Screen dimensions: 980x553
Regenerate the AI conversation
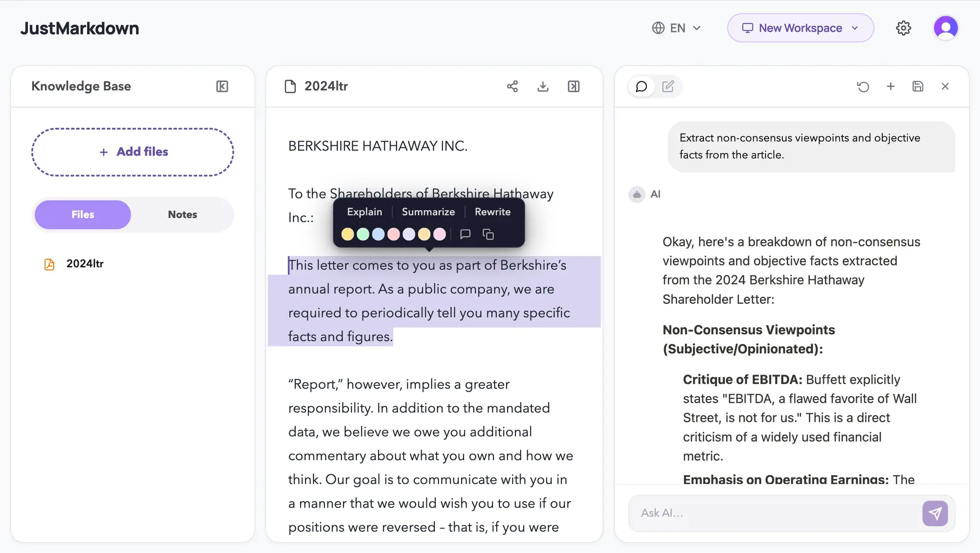pos(863,87)
